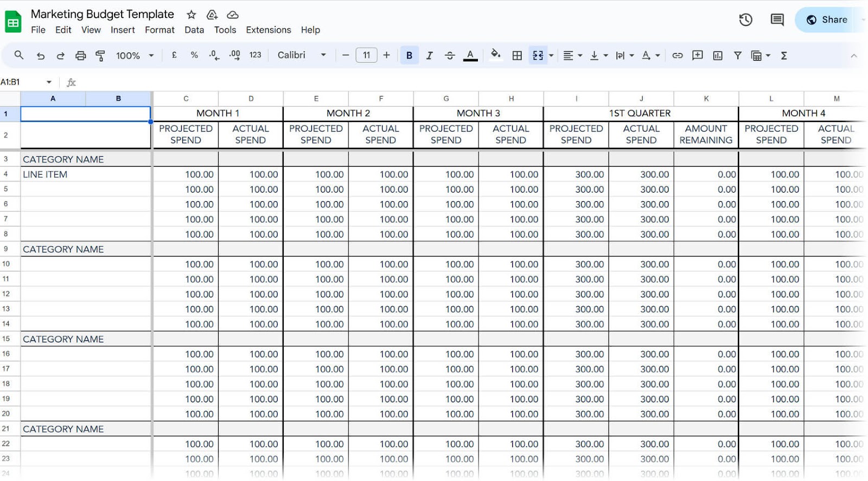This screenshot has height=481, width=868.
Task: Open the Calibri font dropdown
Action: point(302,55)
